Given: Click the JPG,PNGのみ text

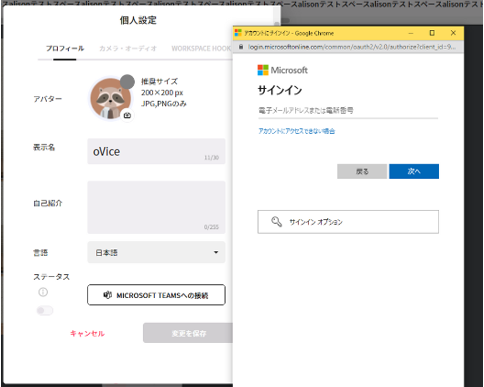Looking at the screenshot, I should (x=164, y=104).
